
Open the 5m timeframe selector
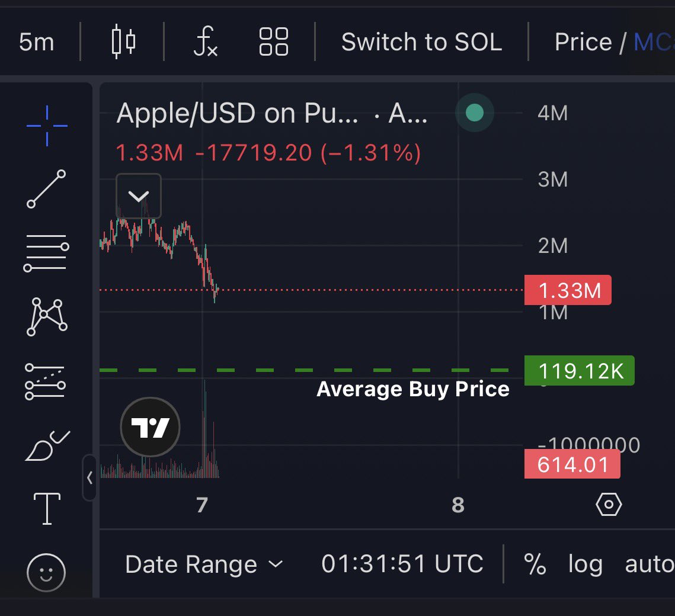coord(37,42)
